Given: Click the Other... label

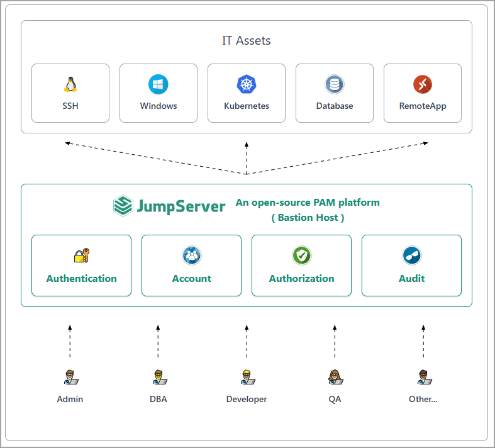Looking at the screenshot, I should [x=423, y=399].
